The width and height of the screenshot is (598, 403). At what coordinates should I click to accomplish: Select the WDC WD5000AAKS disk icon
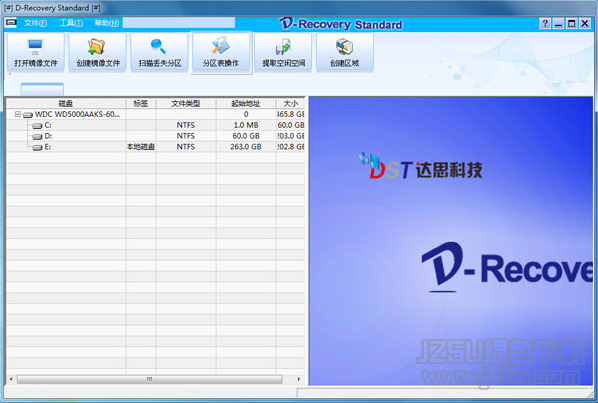click(28, 114)
